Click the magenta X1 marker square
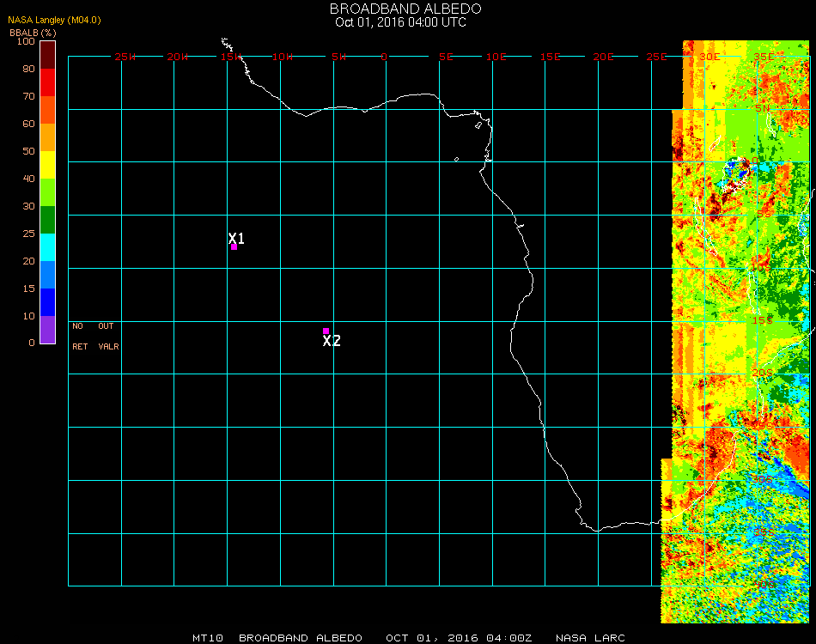The width and height of the screenshot is (816, 644). coord(234,247)
